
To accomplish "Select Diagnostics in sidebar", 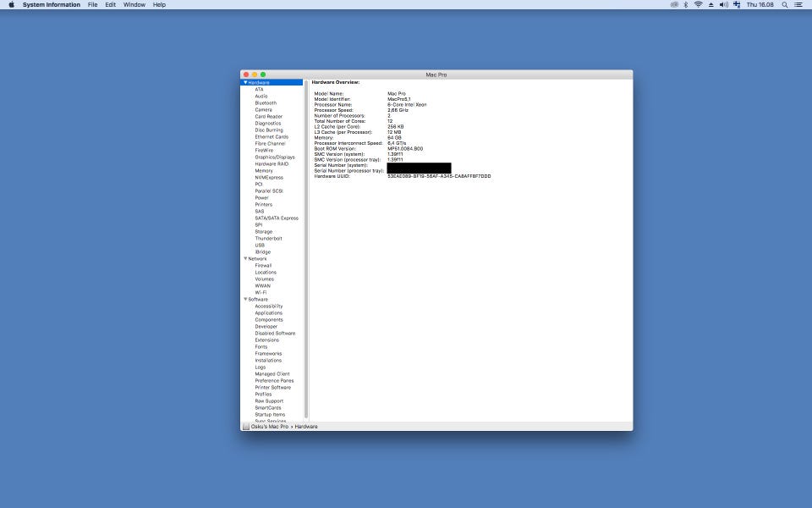I will click(x=268, y=124).
